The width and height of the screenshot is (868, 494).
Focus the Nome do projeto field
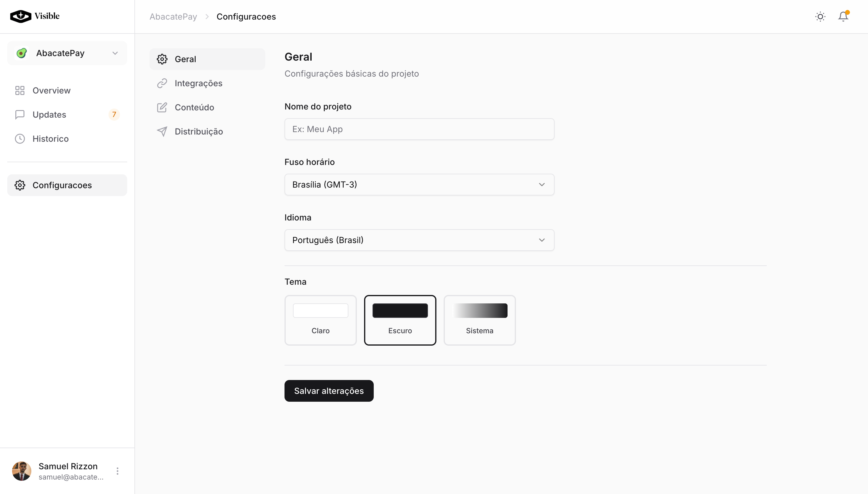(x=419, y=129)
